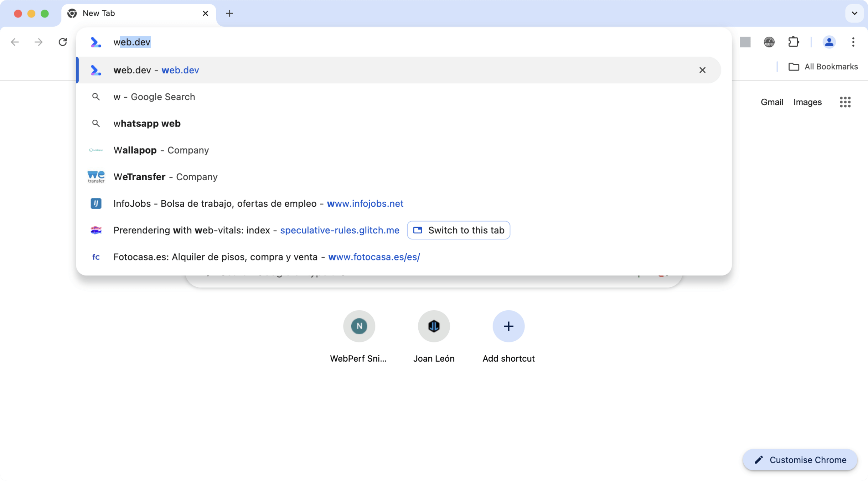Expand the tab search chevron

tap(854, 14)
